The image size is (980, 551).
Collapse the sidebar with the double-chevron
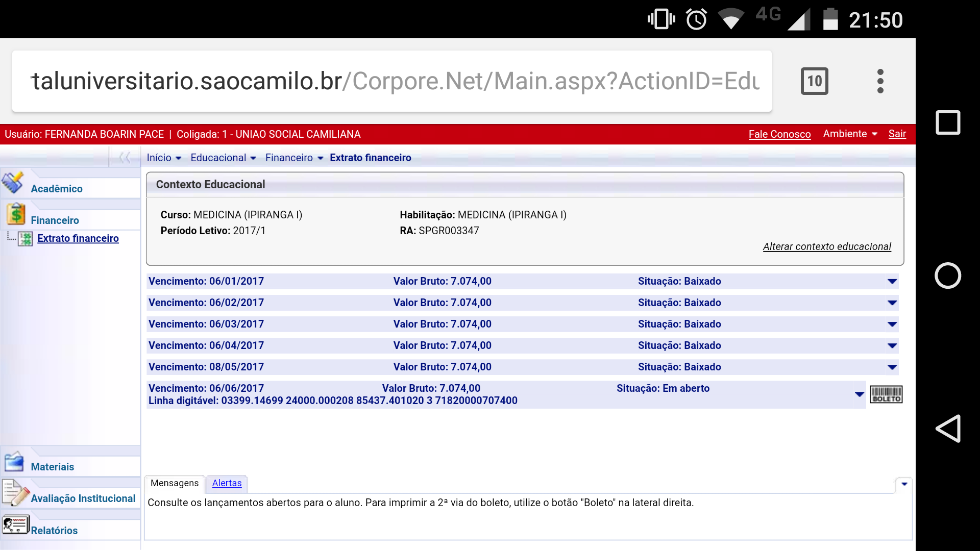pyautogui.click(x=125, y=157)
